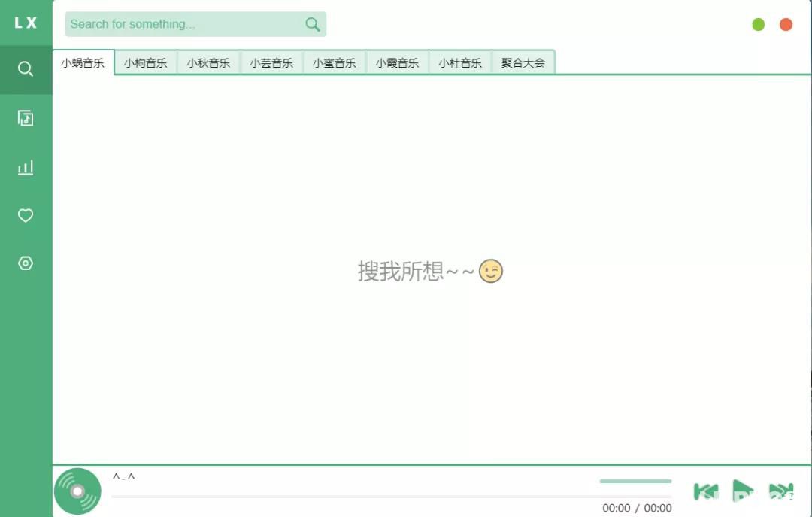812x517 pixels.
Task: Open the leaderboard charts icon
Action: (26, 167)
